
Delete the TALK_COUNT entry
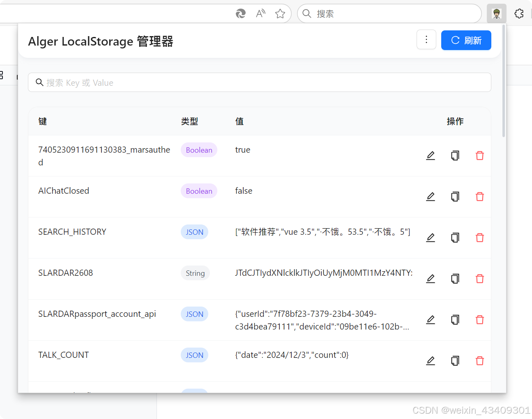click(x=479, y=361)
